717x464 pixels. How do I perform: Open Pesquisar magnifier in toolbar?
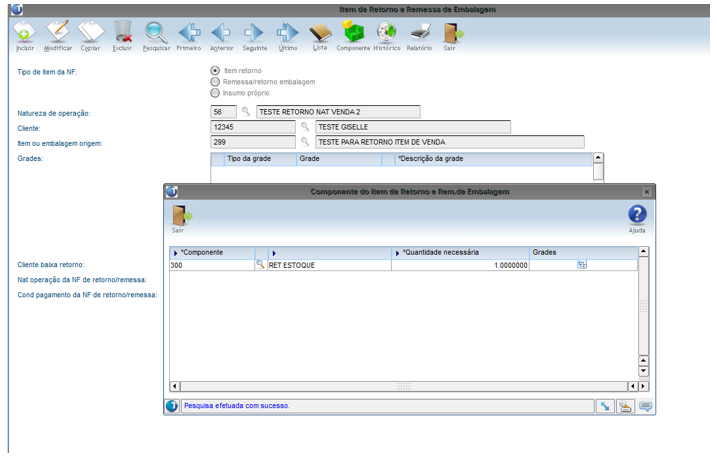(x=156, y=32)
